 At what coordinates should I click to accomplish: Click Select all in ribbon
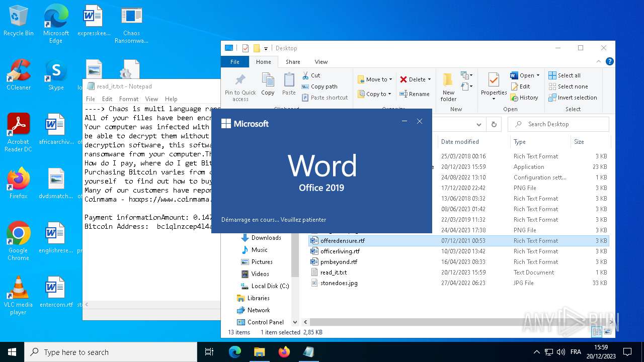click(x=565, y=75)
